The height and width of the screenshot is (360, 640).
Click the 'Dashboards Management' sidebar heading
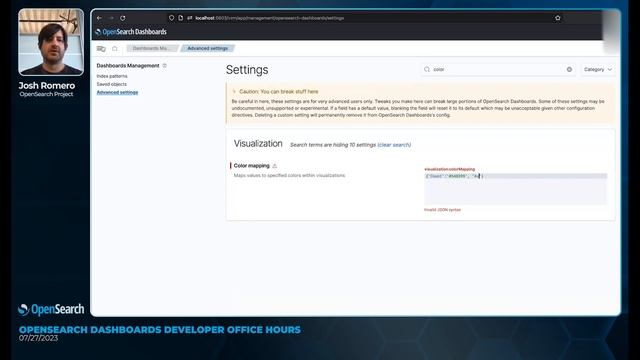pos(128,65)
